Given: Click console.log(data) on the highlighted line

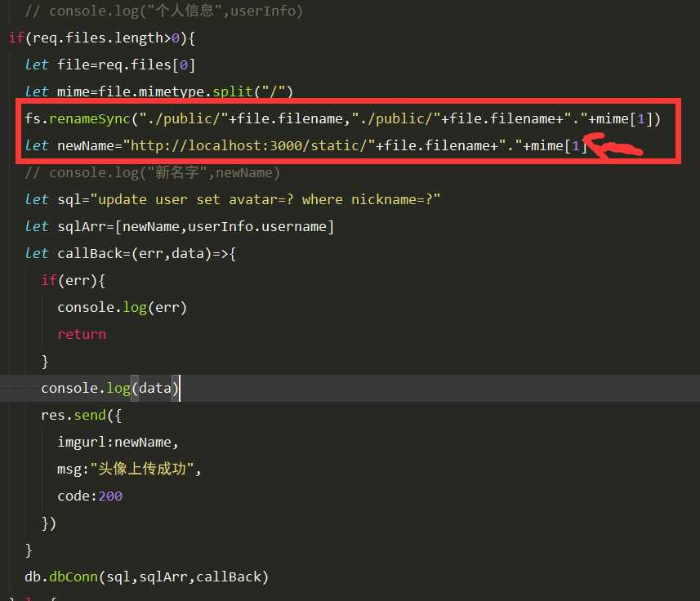Looking at the screenshot, I should click(x=109, y=388).
